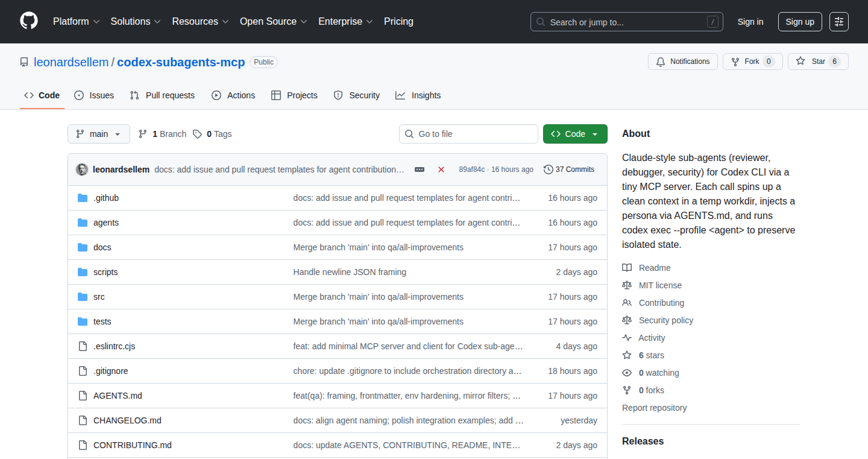Click the Sign up button
This screenshot has height=459, width=868.
(800, 22)
